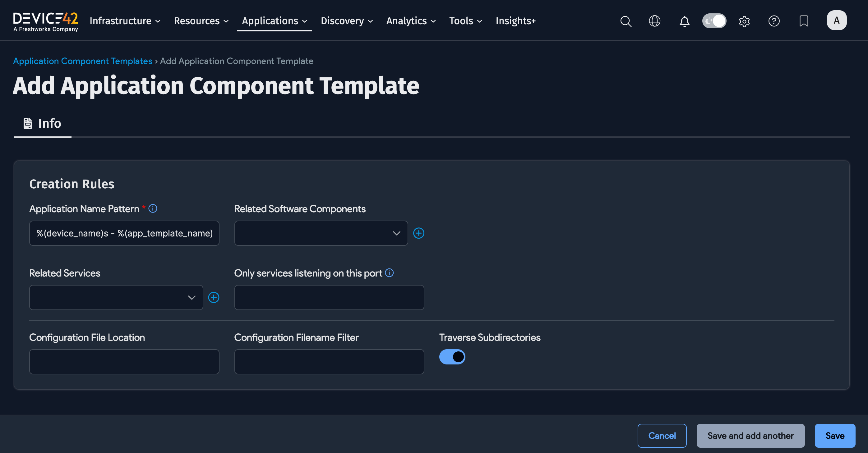Add new related service plus icon
Image resolution: width=868 pixels, height=453 pixels.
(x=214, y=297)
